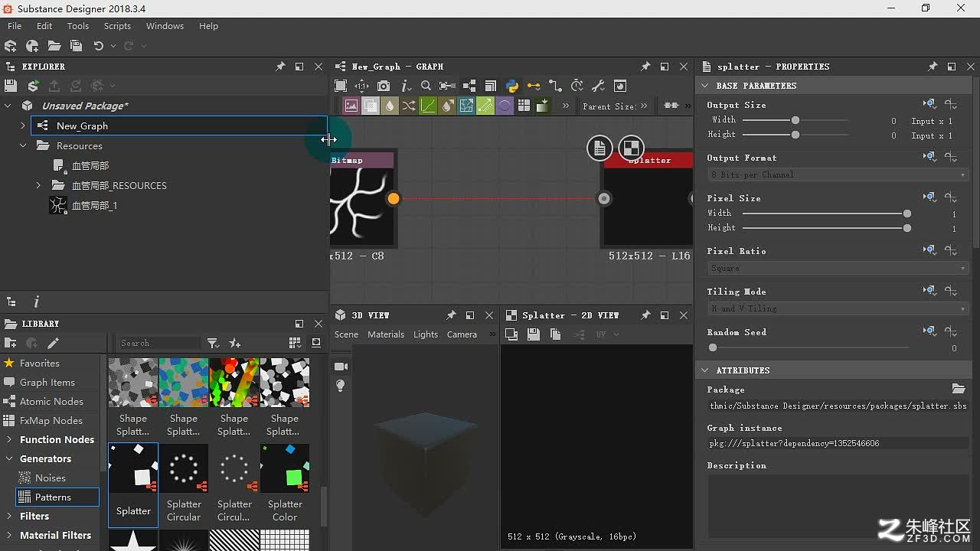Expand the 血管局部_RESOURCES folder
This screenshot has height=551, width=980.
(x=38, y=185)
